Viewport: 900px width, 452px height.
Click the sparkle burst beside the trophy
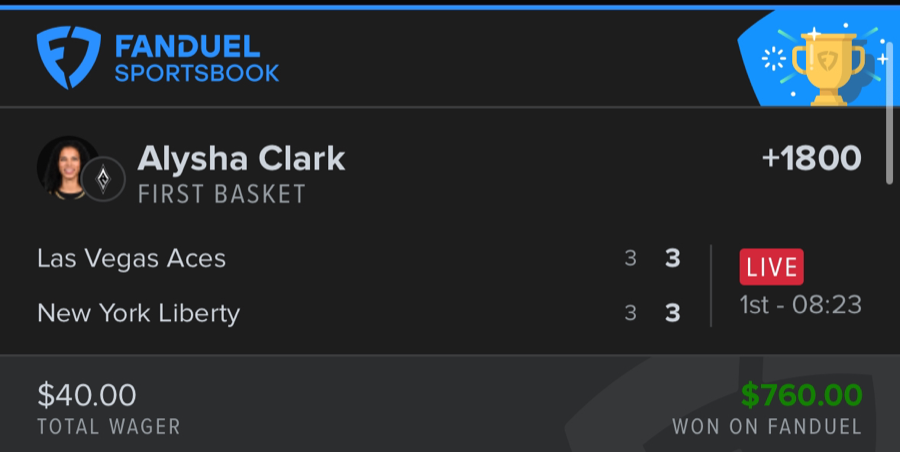[x=773, y=58]
